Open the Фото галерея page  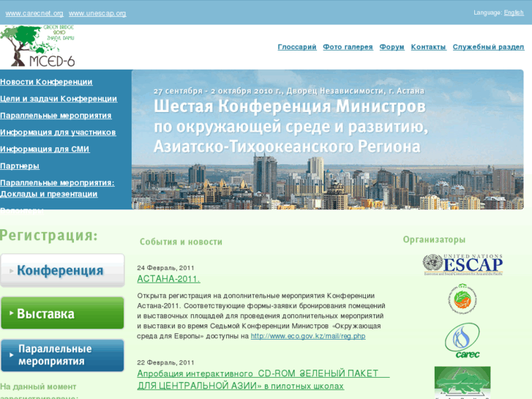pyautogui.click(x=348, y=47)
